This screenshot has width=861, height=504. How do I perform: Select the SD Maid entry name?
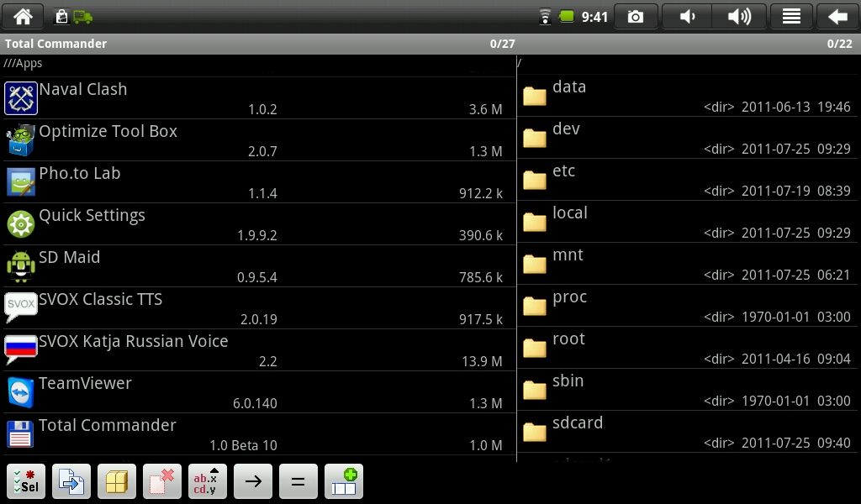(x=69, y=257)
